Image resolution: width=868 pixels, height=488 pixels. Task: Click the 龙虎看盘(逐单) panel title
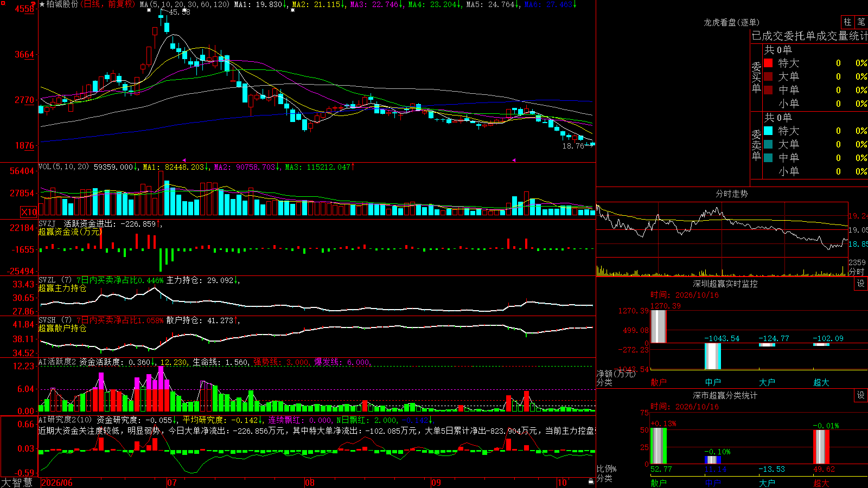point(731,22)
